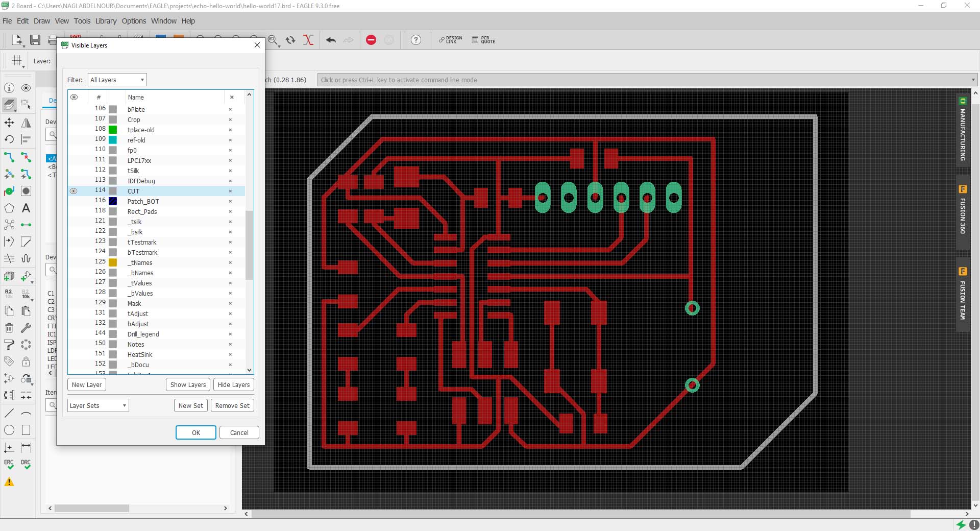Select the Info tool
Screen dimensions: 980x531
tap(9, 88)
